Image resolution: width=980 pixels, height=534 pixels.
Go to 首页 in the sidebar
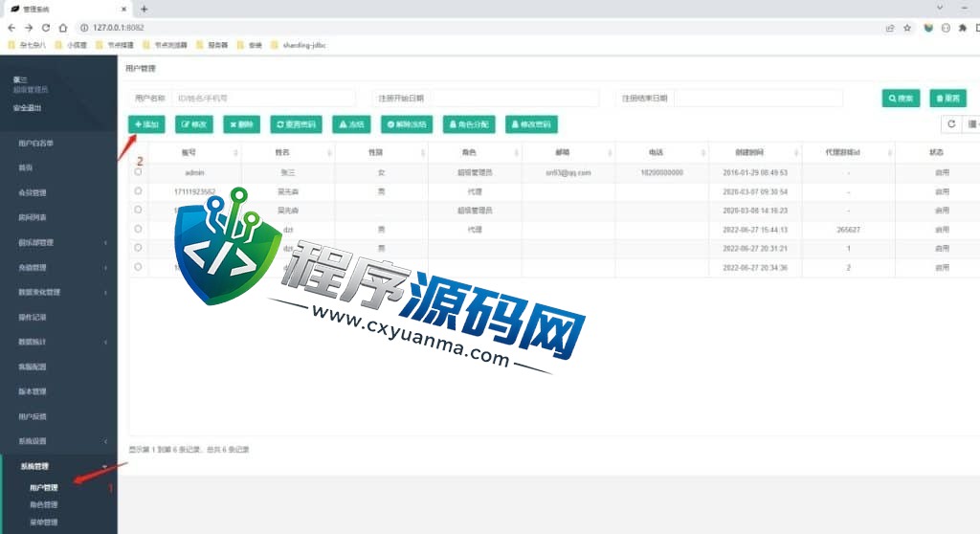pos(26,167)
